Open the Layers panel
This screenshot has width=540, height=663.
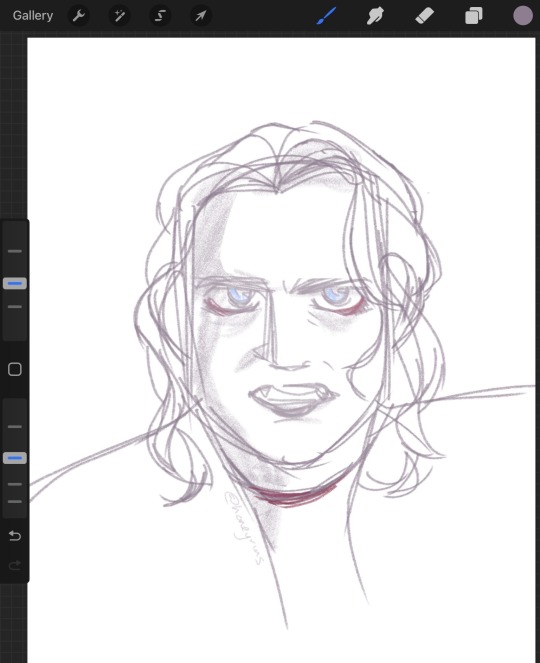[x=474, y=16]
